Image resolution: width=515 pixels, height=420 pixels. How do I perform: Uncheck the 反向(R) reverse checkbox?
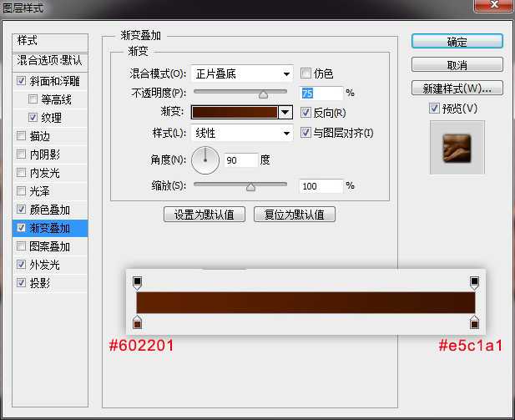pos(305,113)
